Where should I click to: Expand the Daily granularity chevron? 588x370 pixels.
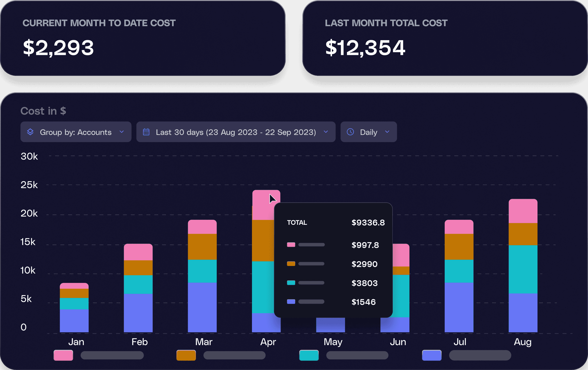387,132
